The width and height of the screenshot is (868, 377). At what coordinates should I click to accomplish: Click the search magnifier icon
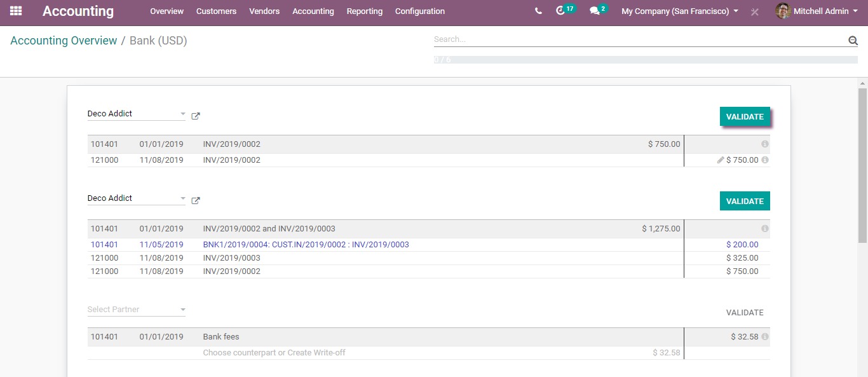click(x=853, y=40)
